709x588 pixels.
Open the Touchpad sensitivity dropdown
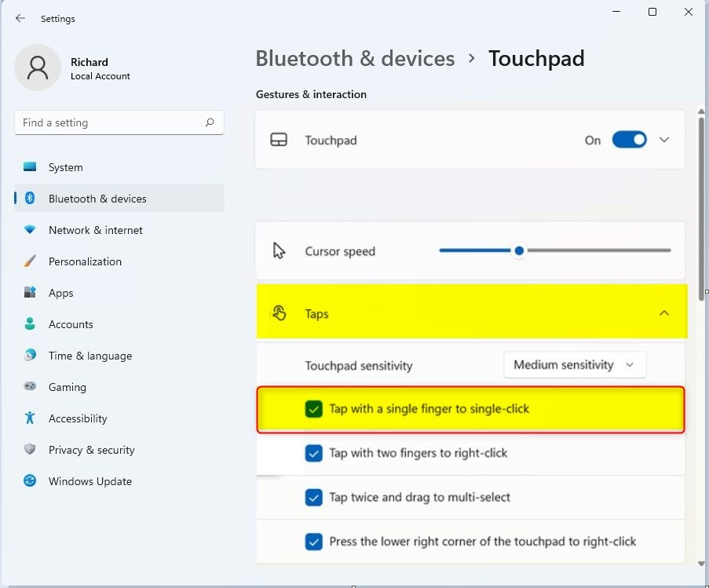(x=575, y=364)
